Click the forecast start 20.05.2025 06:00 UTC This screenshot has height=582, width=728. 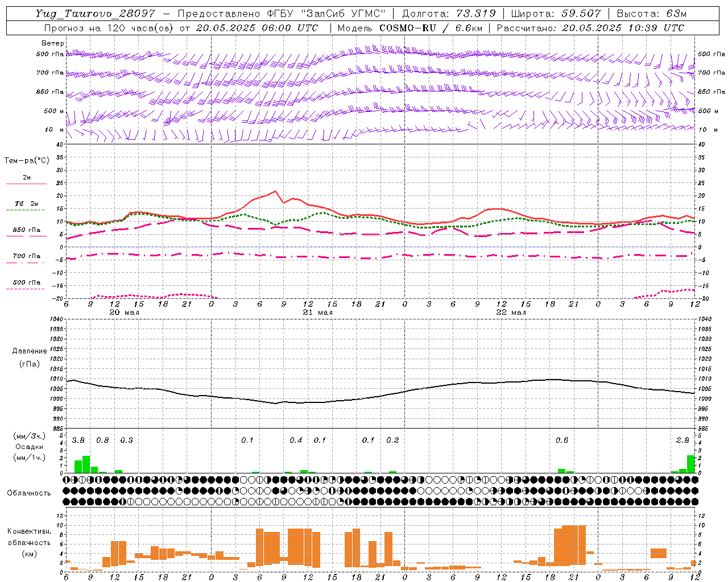click(257, 28)
